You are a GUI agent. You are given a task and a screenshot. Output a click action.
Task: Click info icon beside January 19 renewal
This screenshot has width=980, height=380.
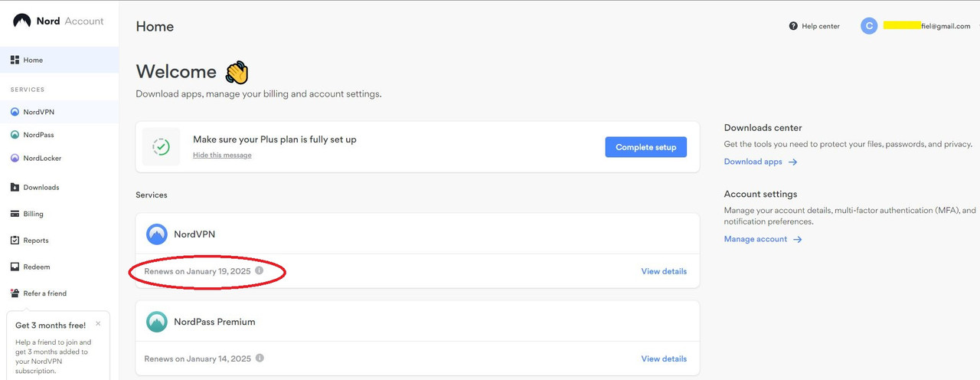click(260, 270)
